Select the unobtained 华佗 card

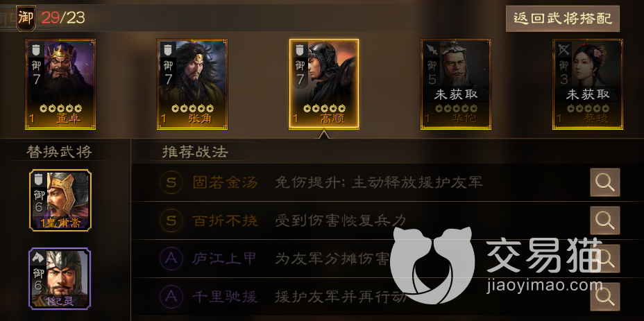pyautogui.click(x=456, y=84)
